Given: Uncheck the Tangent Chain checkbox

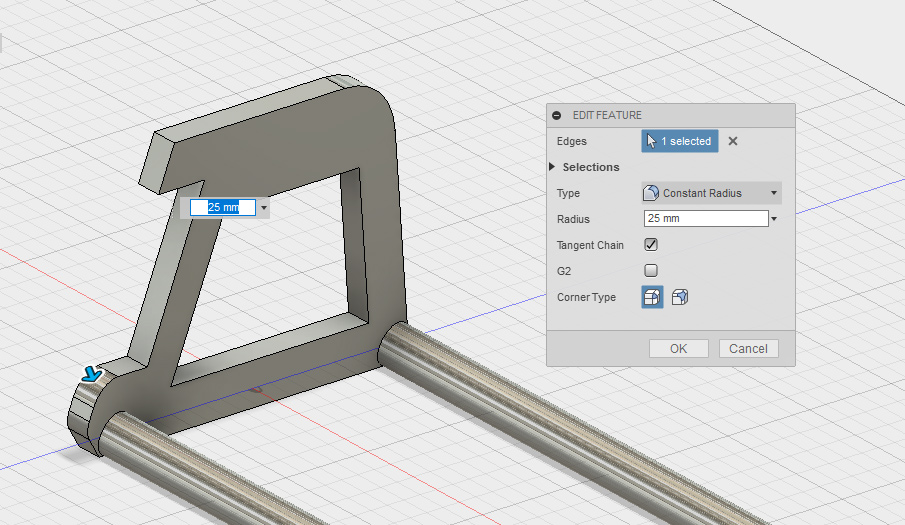Looking at the screenshot, I should (x=651, y=245).
